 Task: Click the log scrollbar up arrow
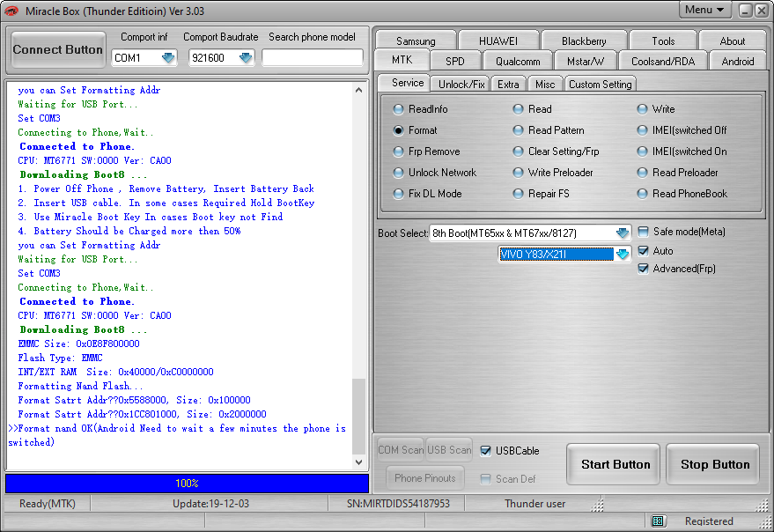359,90
